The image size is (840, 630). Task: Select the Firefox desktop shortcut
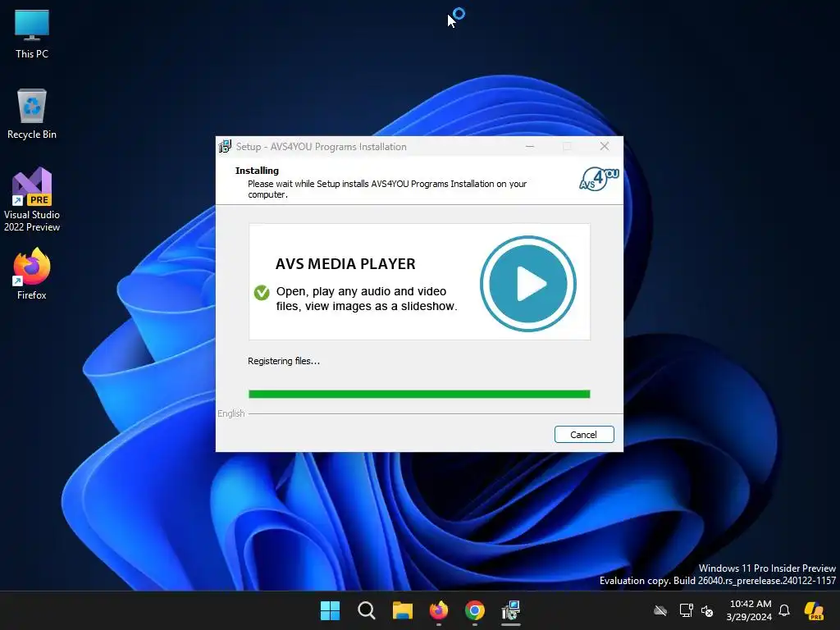32,274
